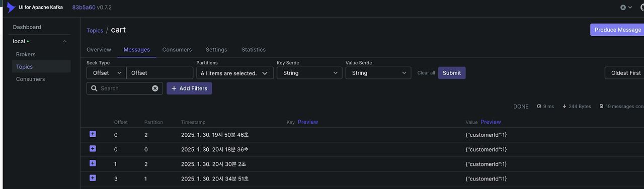The width and height of the screenshot is (644, 189).
Task: Collapse the local cluster in sidebar
Action: click(64, 41)
